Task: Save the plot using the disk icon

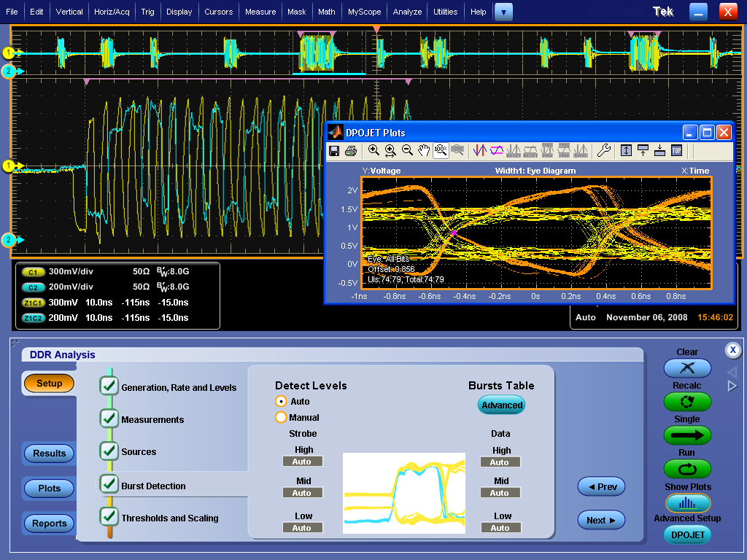Action: (335, 150)
